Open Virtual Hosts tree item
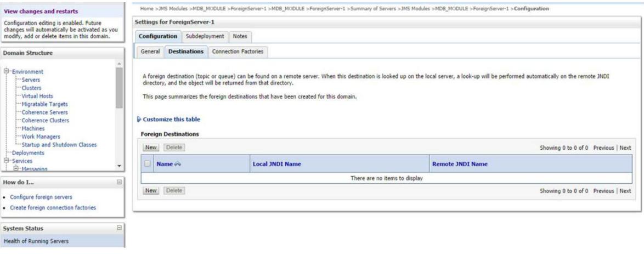The image size is (644, 255). point(37,96)
